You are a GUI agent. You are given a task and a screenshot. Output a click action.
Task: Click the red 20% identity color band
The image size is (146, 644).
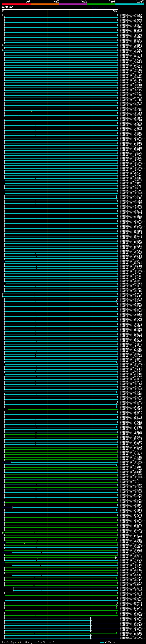point(16,4)
